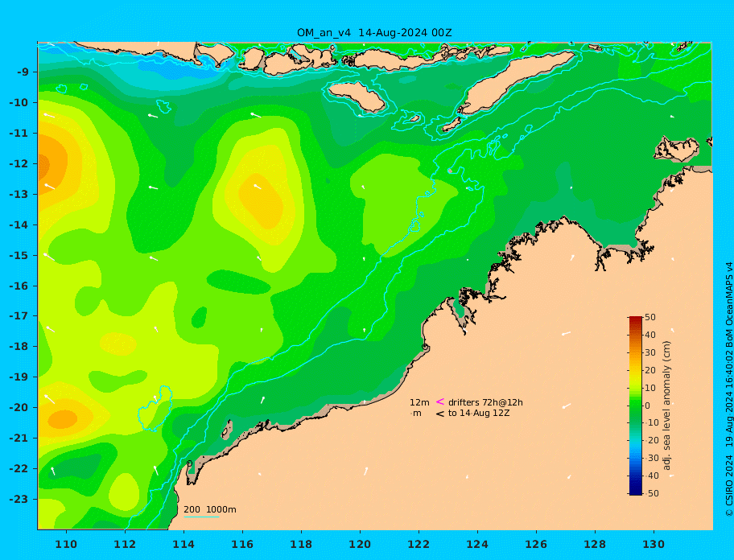This screenshot has width=734, height=560.
Task: Click longitude axis label '120'
Action: point(360,545)
